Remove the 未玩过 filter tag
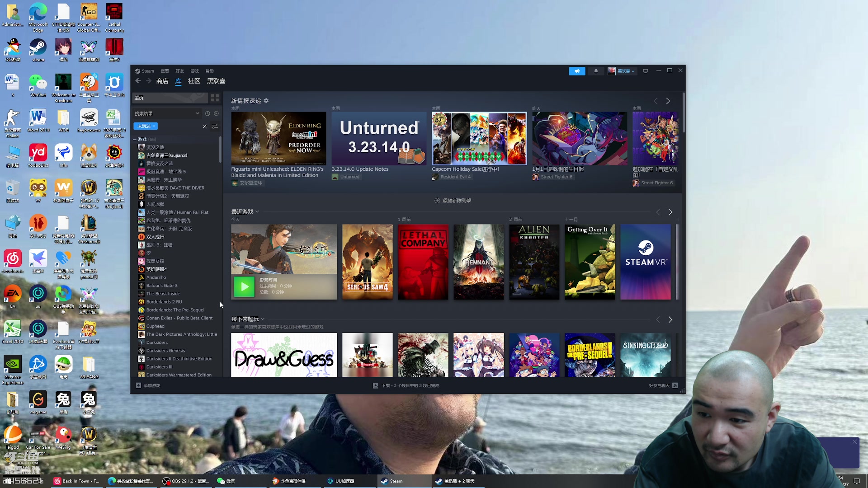The height and width of the screenshot is (488, 868). pos(154,126)
